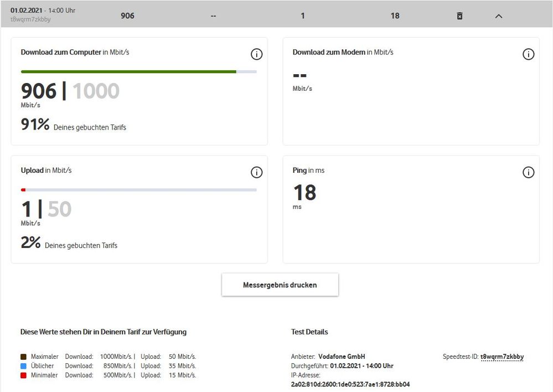Click the Speedtest-ID t8wqrm7zkbby link
The width and height of the screenshot is (553, 392).
502,357
